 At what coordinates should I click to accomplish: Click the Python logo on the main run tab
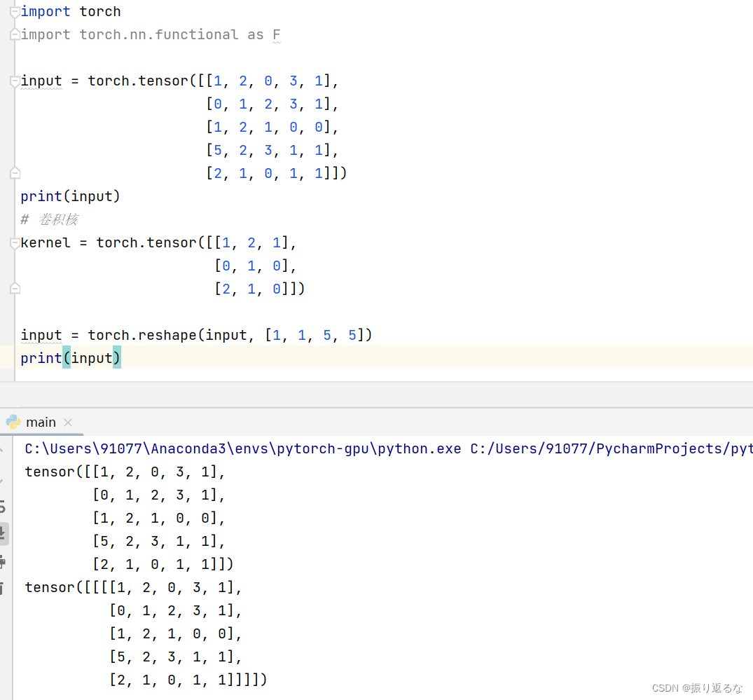click(x=13, y=422)
